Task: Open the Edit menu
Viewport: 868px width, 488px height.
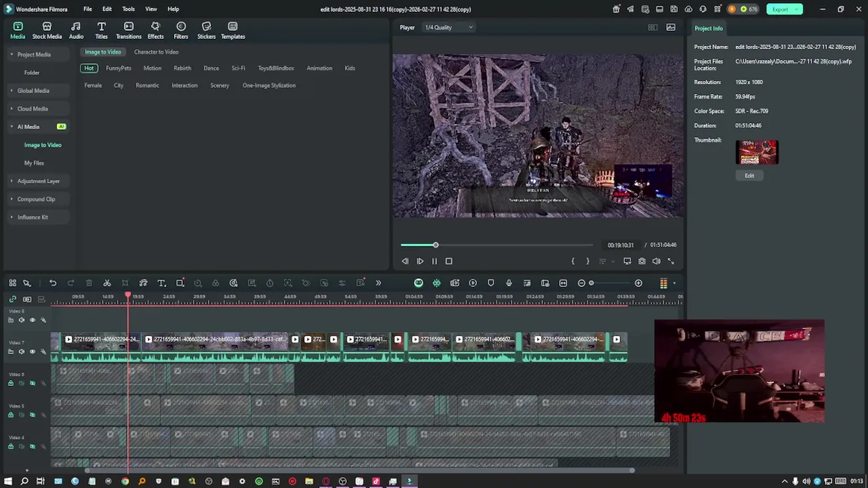Action: 107,9
